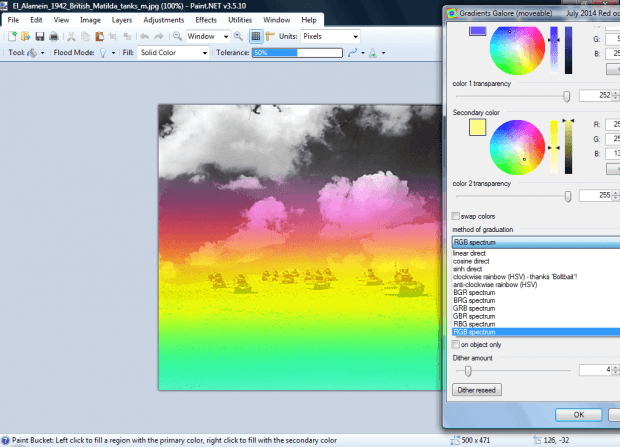This screenshot has height=447, width=620.
Task: Open the Effects menu
Action: (x=206, y=20)
